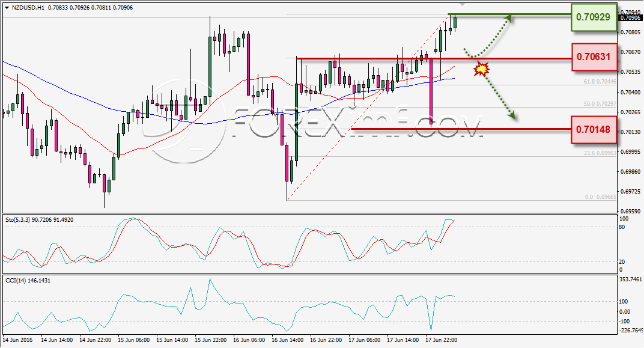Click the 0.69590 price axis label
Image resolution: width=644 pixels, height=348 pixels.
pyautogui.click(x=630, y=211)
